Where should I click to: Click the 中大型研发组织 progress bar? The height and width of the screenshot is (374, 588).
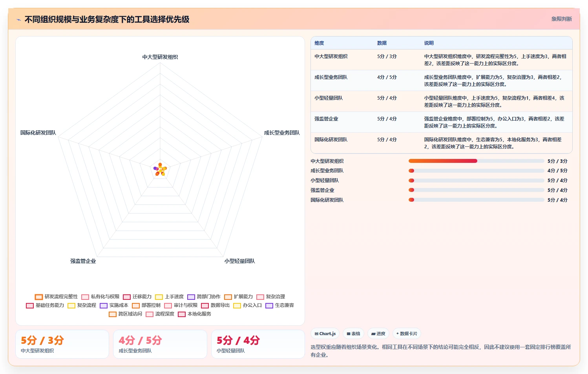[476, 161]
